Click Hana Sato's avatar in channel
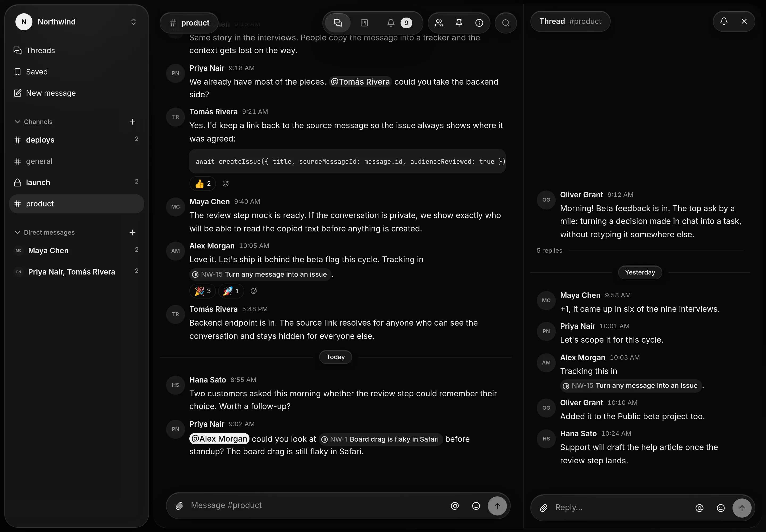This screenshot has height=532, width=766. point(175,385)
